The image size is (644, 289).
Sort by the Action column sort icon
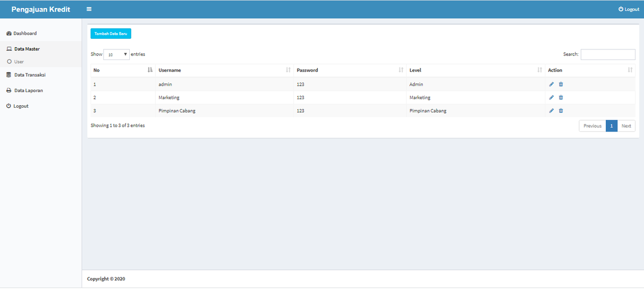pyautogui.click(x=630, y=70)
